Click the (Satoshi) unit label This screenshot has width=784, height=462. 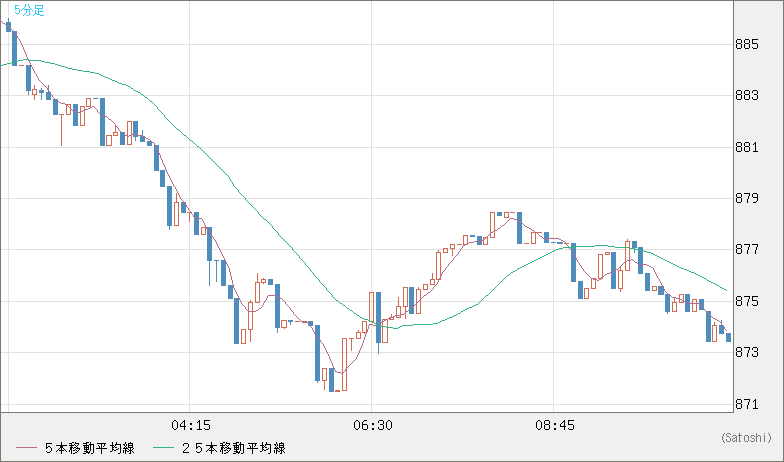click(x=745, y=438)
